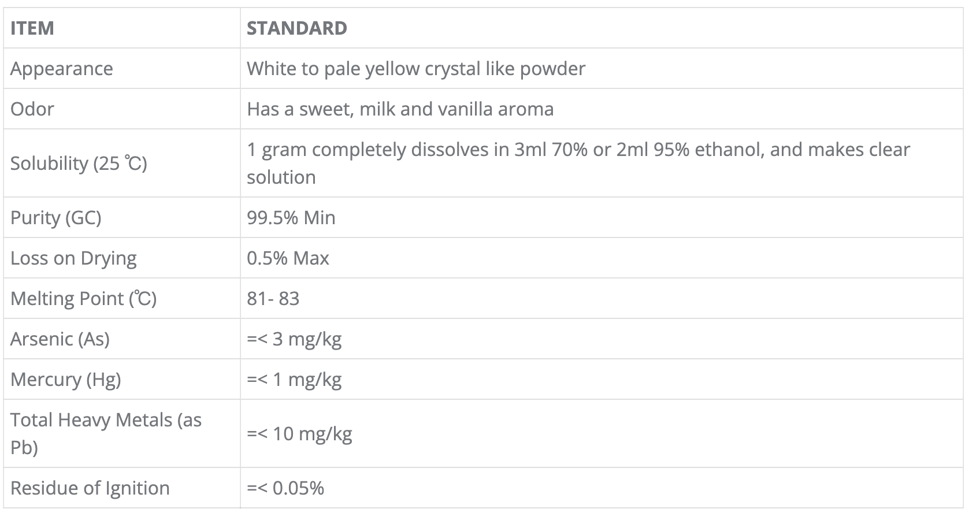The height and width of the screenshot is (520, 980).
Task: Click the 81- 83 melting point value
Action: click(273, 299)
